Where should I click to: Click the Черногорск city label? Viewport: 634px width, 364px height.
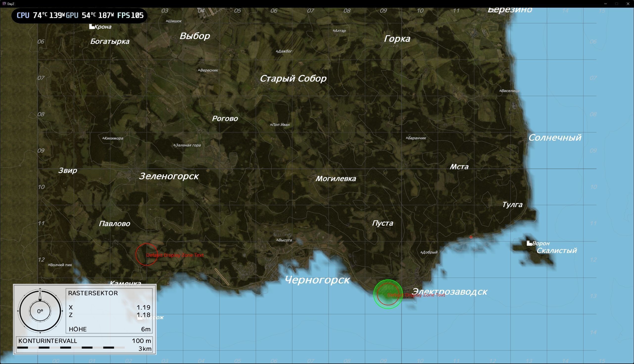click(317, 280)
